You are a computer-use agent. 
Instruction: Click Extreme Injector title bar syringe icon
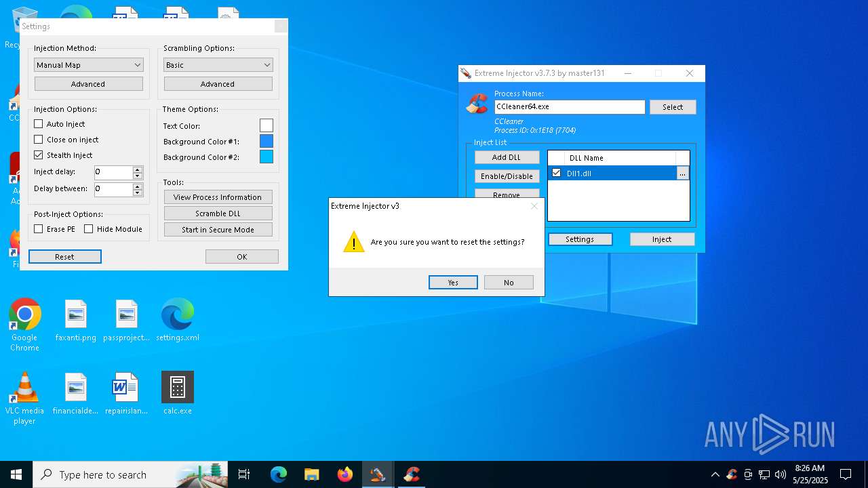(465, 73)
